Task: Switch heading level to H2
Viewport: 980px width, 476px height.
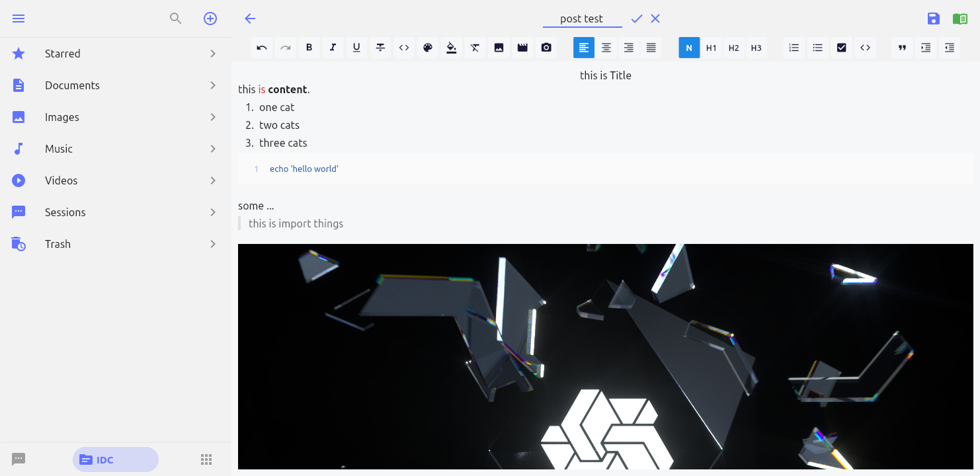Action: 733,47
